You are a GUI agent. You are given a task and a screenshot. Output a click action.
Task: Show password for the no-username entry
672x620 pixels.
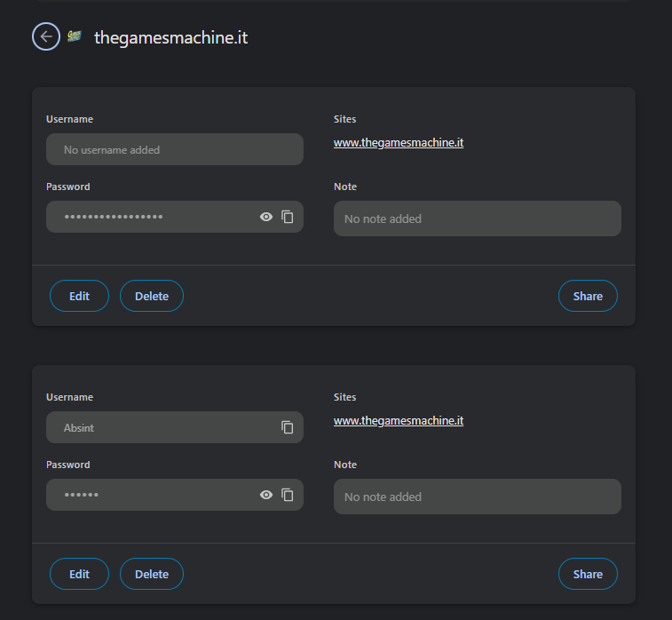tap(266, 217)
